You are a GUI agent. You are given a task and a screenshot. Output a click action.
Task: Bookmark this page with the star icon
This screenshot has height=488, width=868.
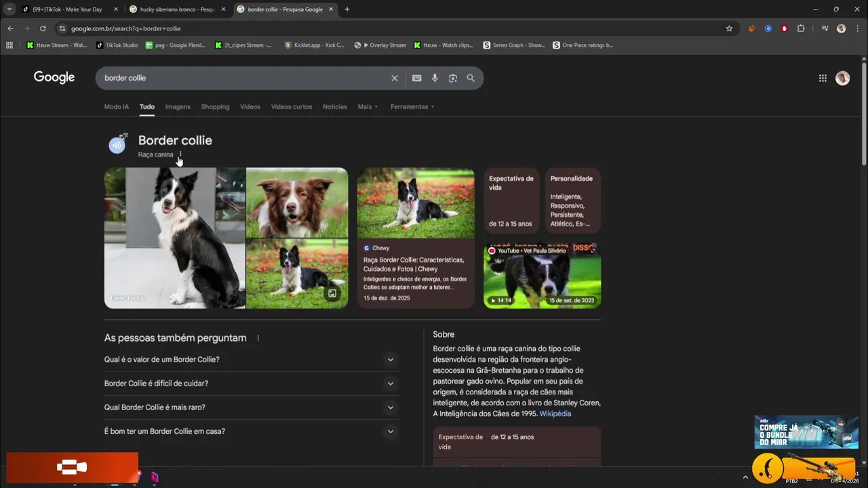[x=729, y=28]
